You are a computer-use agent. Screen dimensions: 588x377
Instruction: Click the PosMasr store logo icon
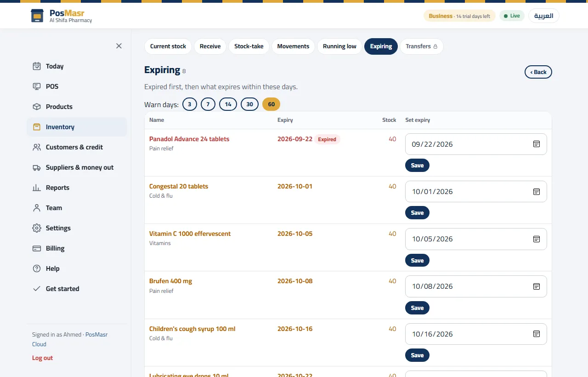click(37, 16)
